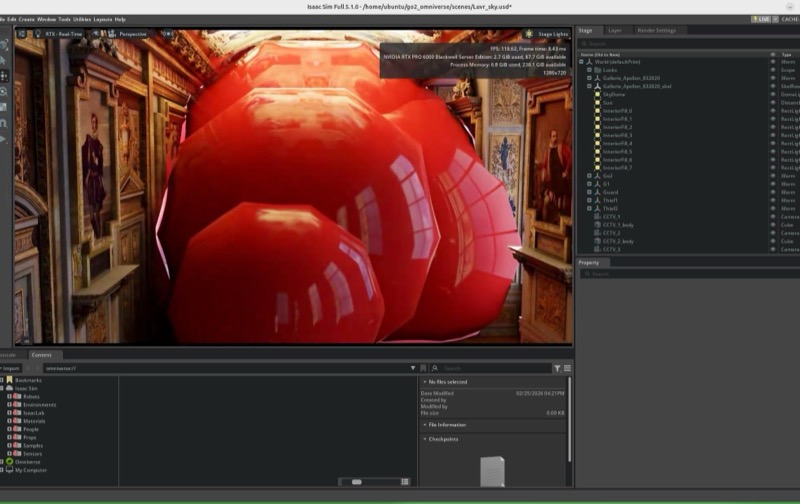Adjust the thumbnail size slider in Content browser
Screen dimensions: 800x504
(357, 482)
